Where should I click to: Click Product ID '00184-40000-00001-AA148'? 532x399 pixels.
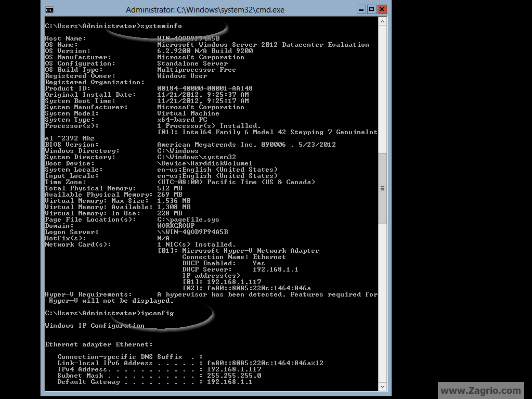[204, 88]
